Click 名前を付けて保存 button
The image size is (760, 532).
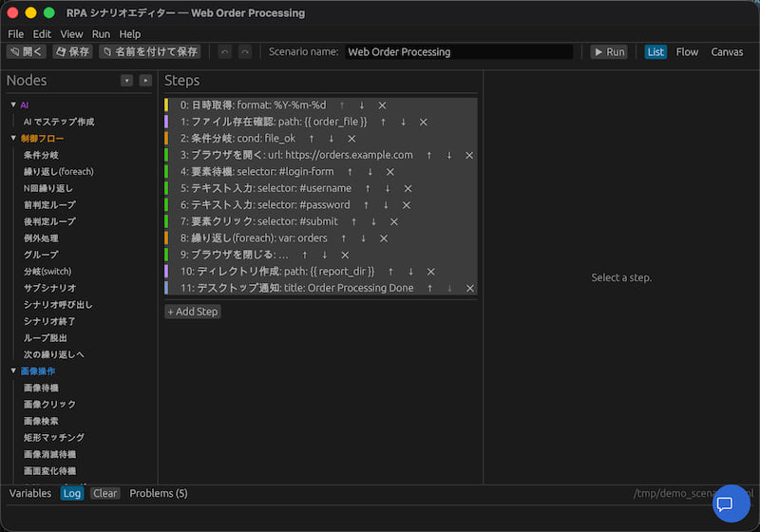pos(150,52)
